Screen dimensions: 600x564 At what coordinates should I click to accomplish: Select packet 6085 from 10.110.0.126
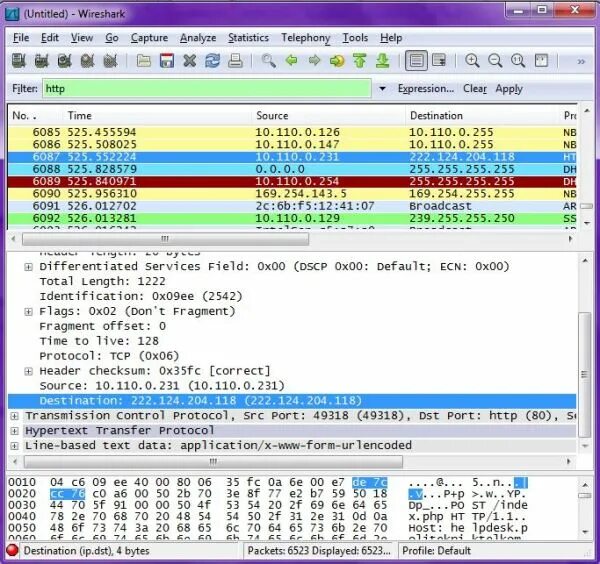(x=292, y=132)
